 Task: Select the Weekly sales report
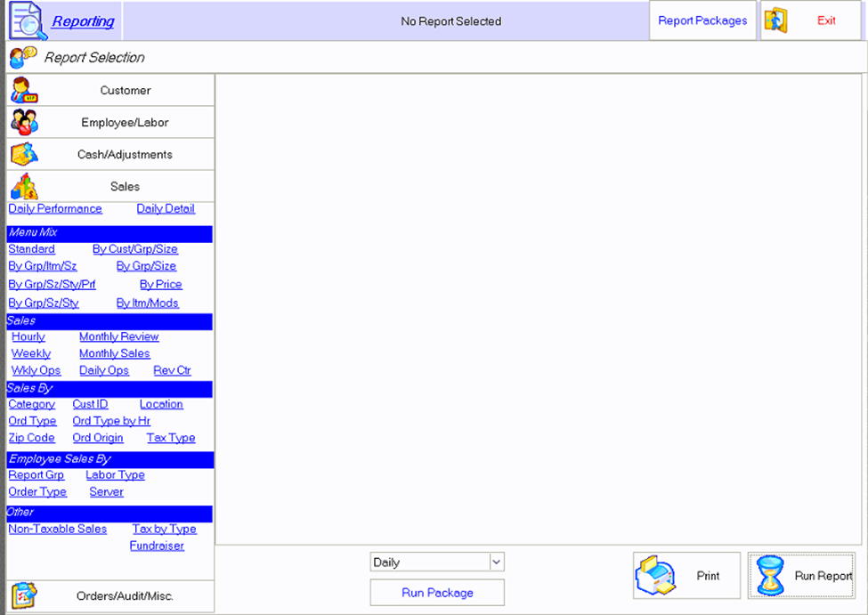click(x=31, y=353)
